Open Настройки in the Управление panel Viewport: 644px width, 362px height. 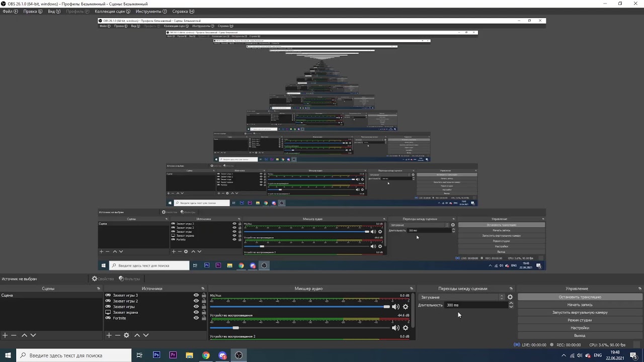580,328
